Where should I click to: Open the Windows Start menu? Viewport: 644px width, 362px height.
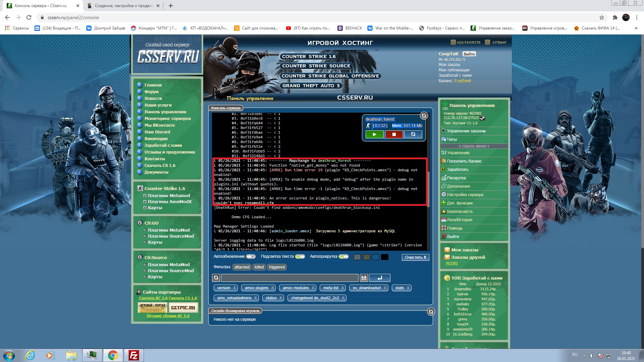pyautogui.click(x=9, y=355)
